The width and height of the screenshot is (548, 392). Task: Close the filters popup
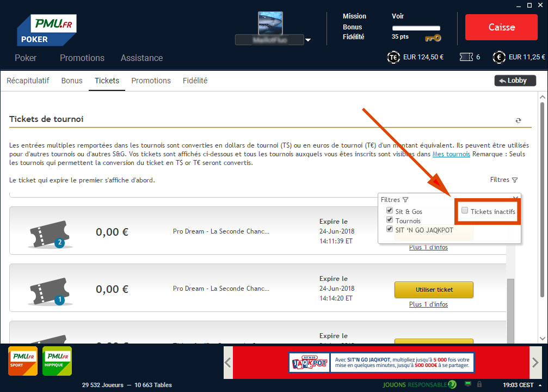(515, 198)
